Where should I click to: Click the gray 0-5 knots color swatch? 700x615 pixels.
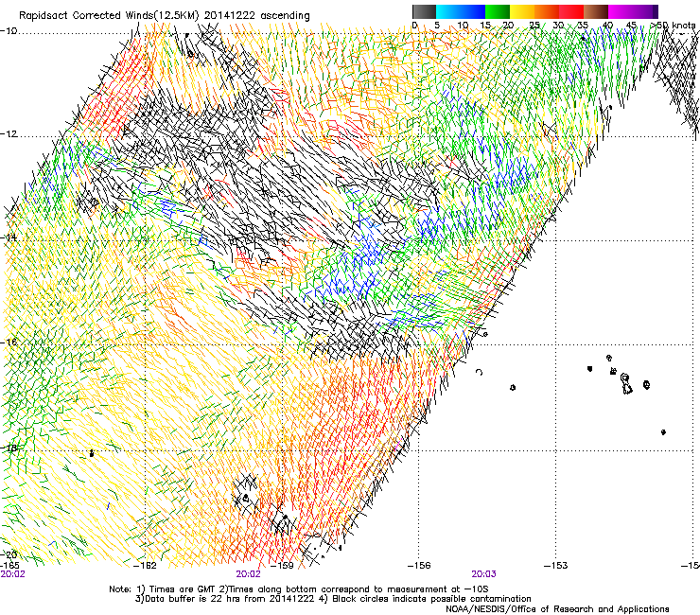(x=424, y=11)
